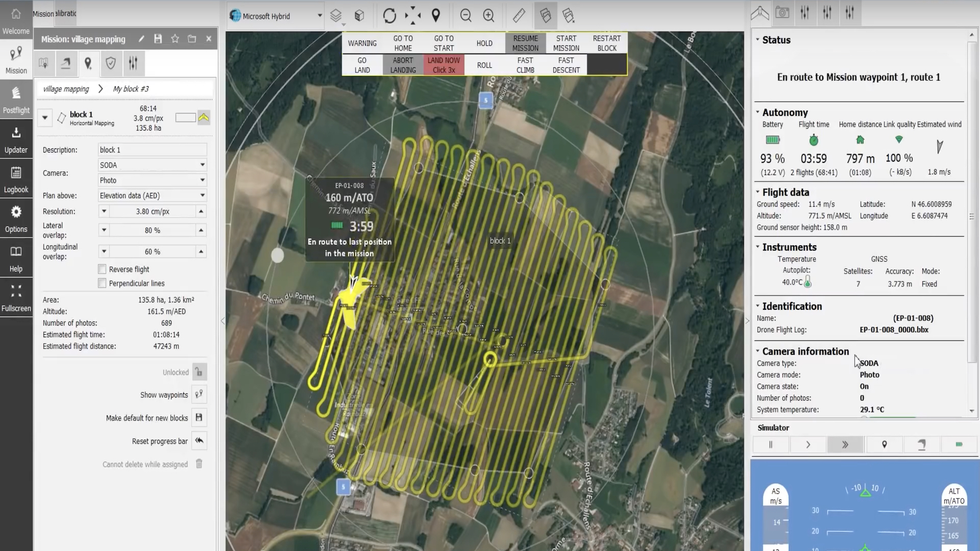980x551 pixels.
Task: Toggle the Unlocked padlock button
Action: coord(199,372)
